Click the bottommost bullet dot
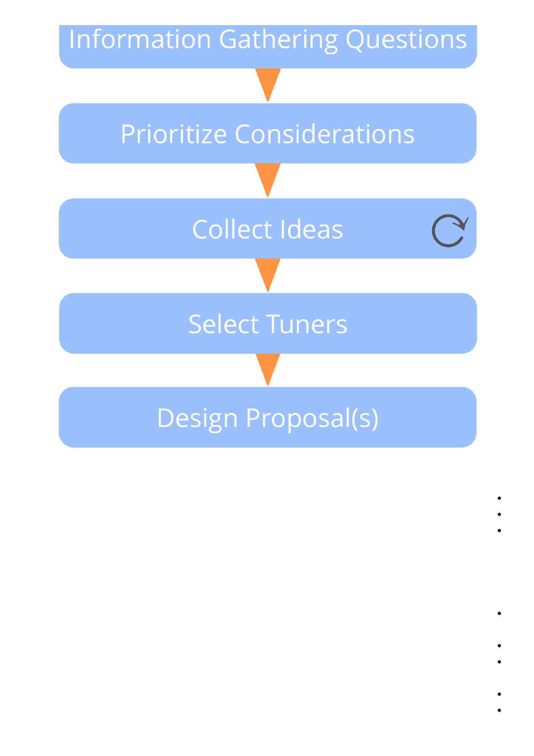The width and height of the screenshot is (534, 756). coord(499,710)
